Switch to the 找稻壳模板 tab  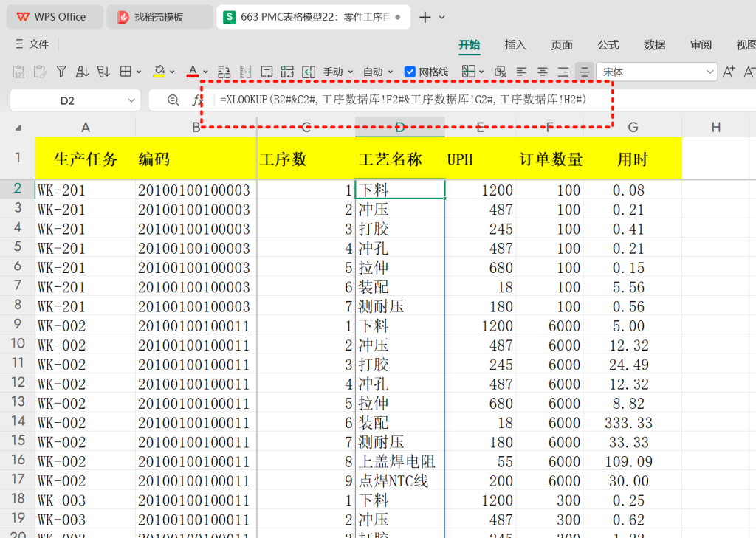[159, 17]
